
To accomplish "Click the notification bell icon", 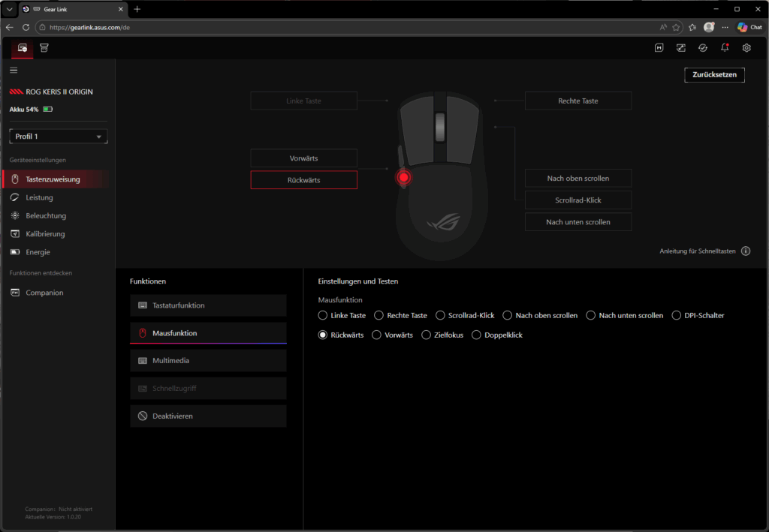I will (x=725, y=48).
